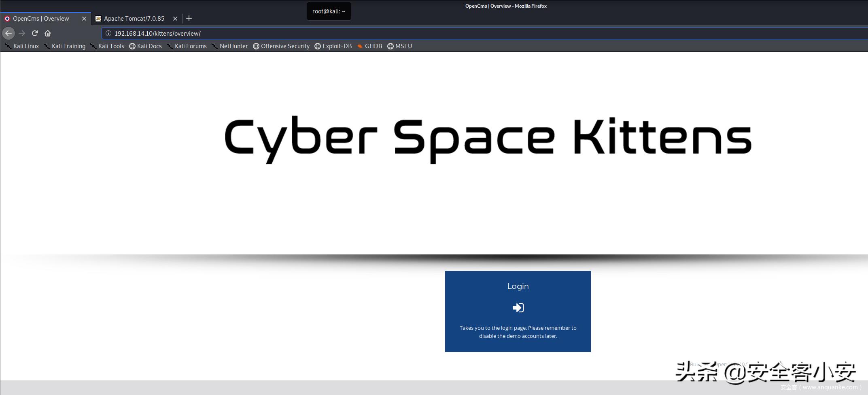Click the OpenCms favicon on first tab

point(7,19)
